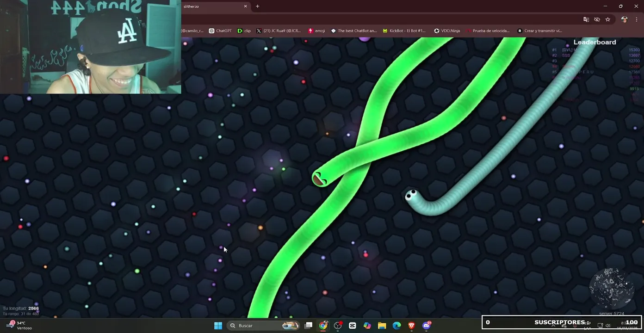Open Copilot from the taskbar
644x333 pixels.
coord(367,326)
